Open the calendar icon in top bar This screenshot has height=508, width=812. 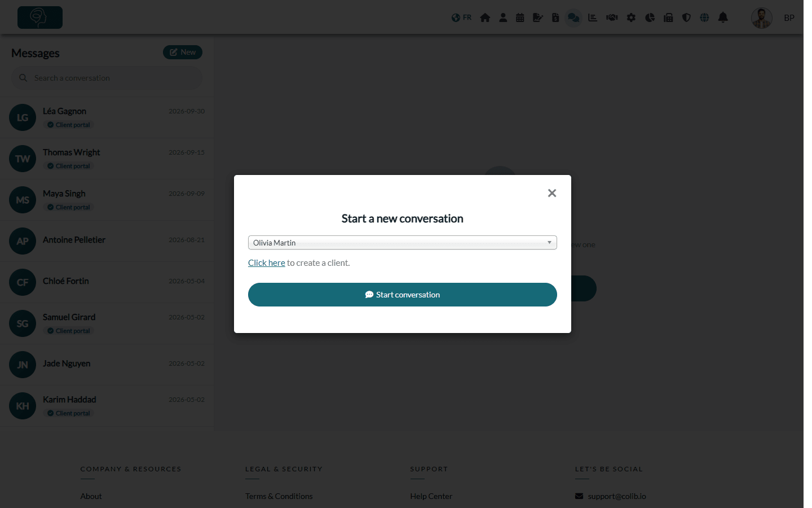(520, 17)
